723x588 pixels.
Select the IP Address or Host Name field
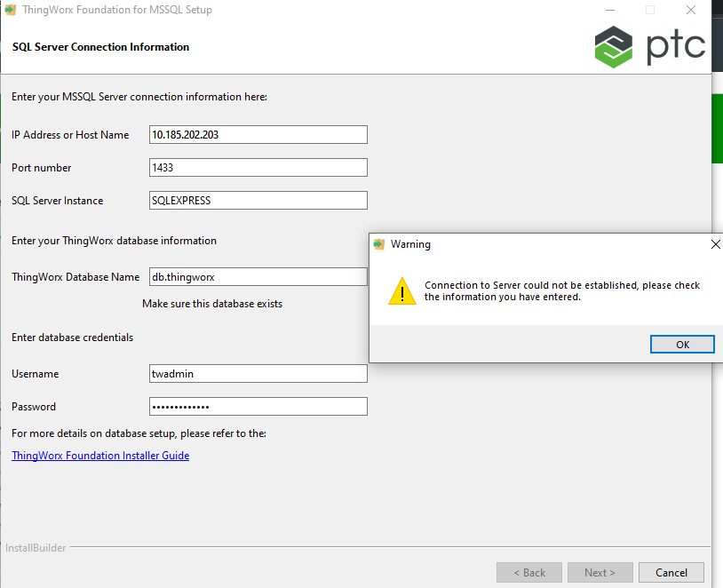pyautogui.click(x=258, y=134)
